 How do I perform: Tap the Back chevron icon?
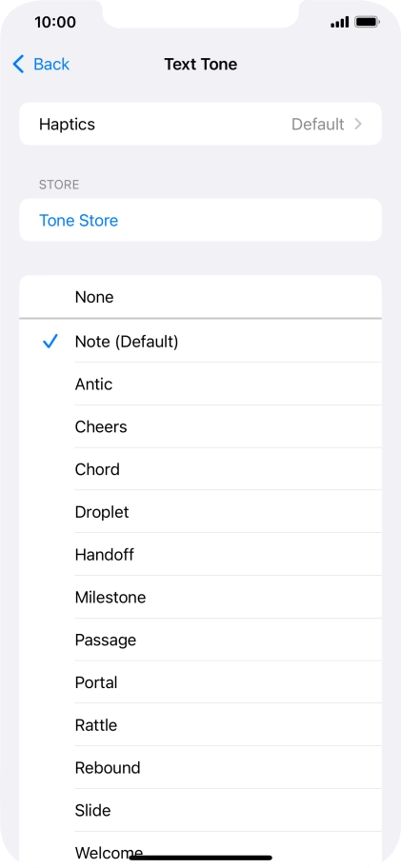[18, 64]
